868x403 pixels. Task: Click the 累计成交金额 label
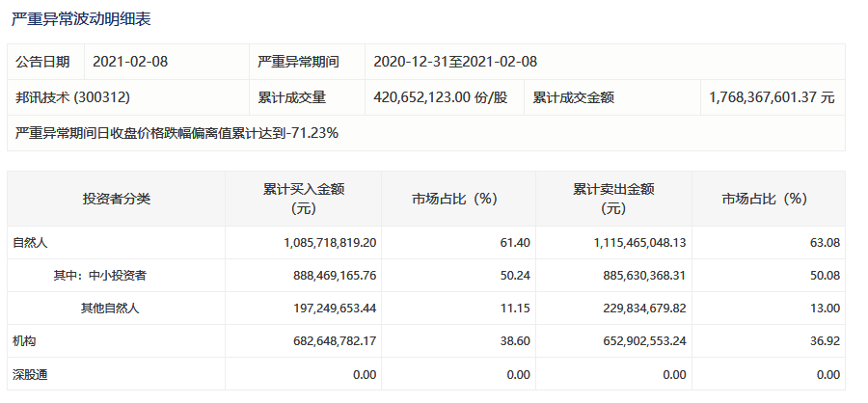click(574, 97)
